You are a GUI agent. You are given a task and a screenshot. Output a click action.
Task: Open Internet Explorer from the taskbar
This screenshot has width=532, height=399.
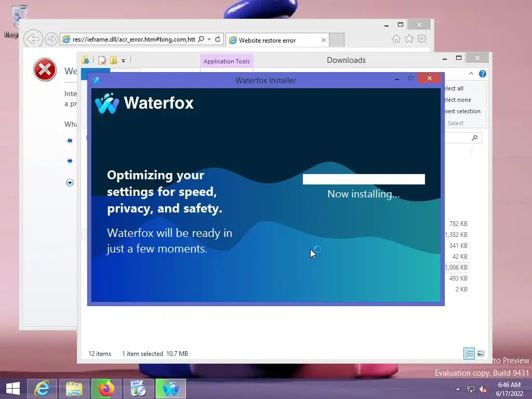pyautogui.click(x=42, y=389)
